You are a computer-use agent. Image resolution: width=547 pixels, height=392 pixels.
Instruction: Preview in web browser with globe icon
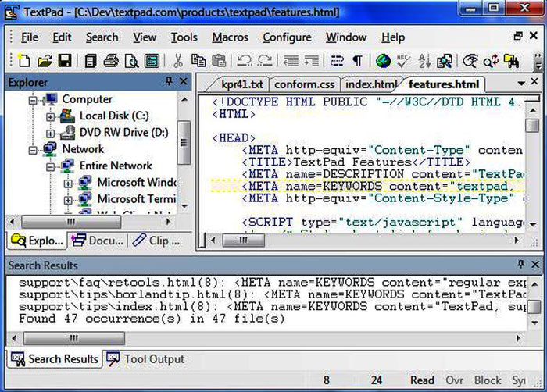click(x=383, y=61)
